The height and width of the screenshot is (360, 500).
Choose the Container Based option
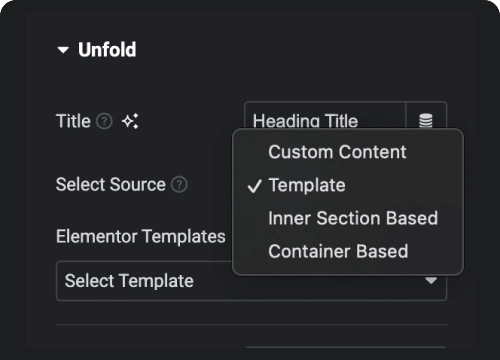click(x=338, y=251)
